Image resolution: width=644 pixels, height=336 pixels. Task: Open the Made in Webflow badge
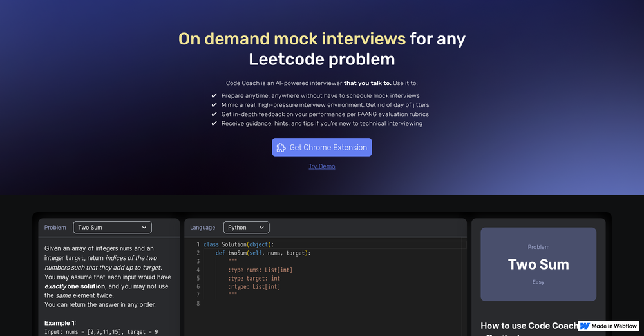[x=609, y=326]
